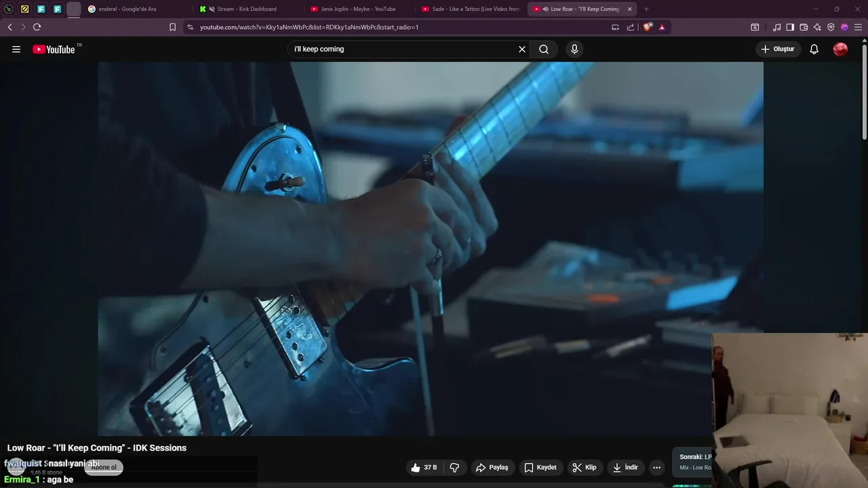The image size is (868, 488).
Task: Open more actions three-dot menu
Action: [x=656, y=468]
